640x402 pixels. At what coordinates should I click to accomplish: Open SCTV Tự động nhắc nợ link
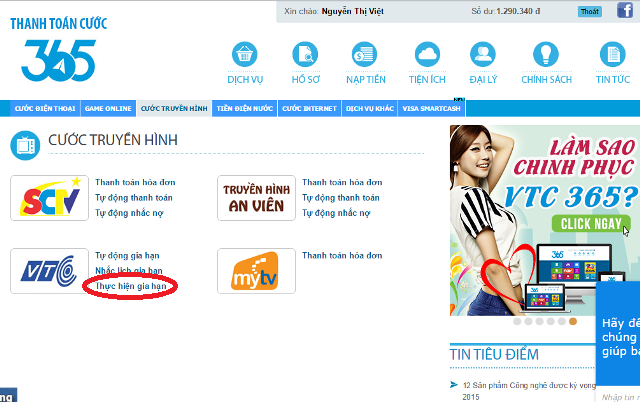pos(129,213)
